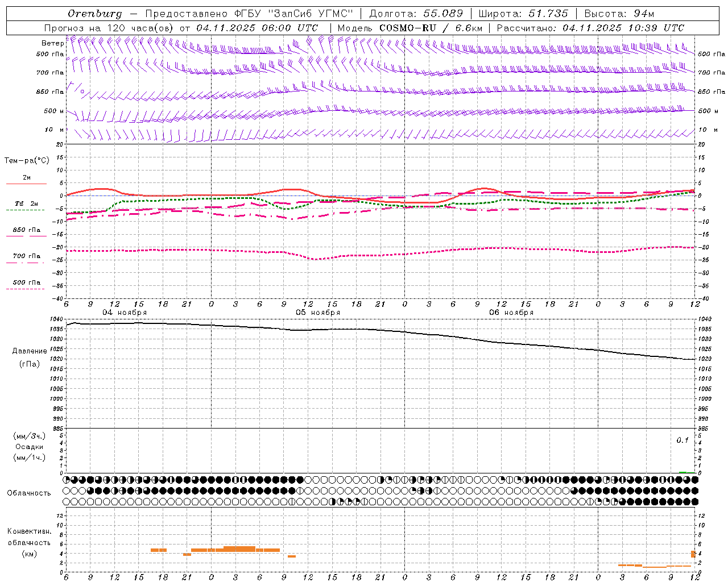Click the left 850 гПа wind level label

[x=50, y=92]
